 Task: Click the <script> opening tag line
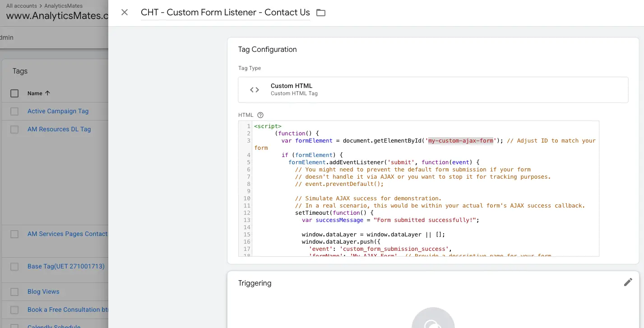(268, 126)
